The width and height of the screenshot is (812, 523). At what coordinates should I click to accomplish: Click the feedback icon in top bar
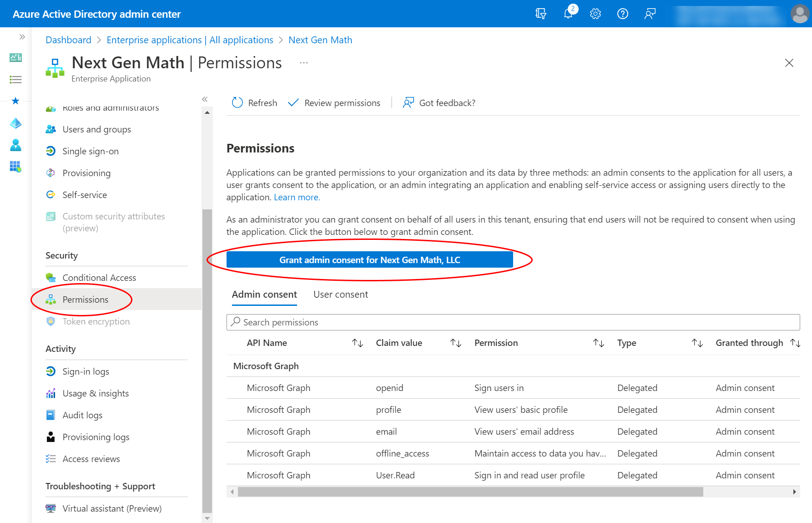tap(650, 14)
